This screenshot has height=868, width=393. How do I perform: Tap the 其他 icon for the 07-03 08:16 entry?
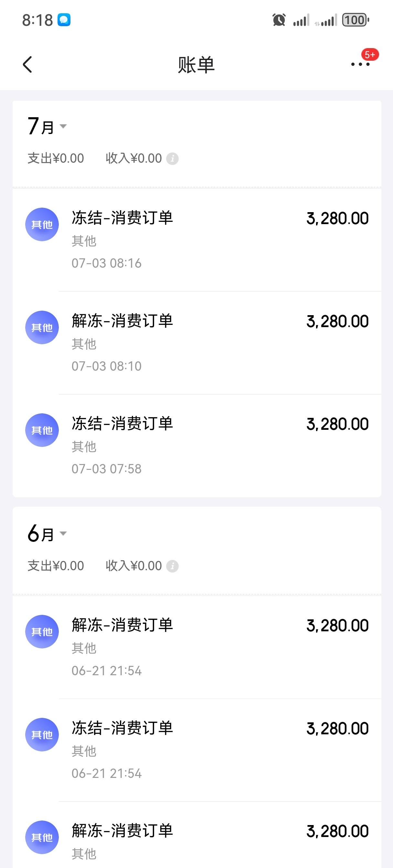pos(42,224)
